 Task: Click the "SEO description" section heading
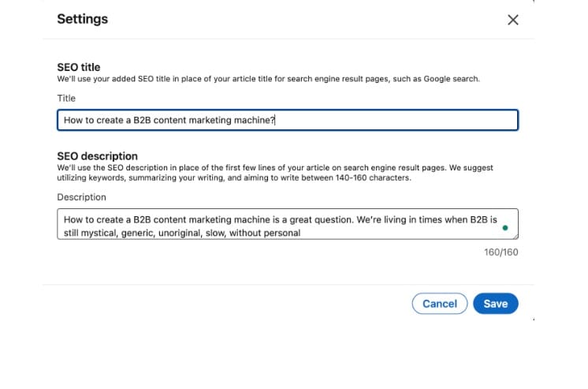[97, 156]
